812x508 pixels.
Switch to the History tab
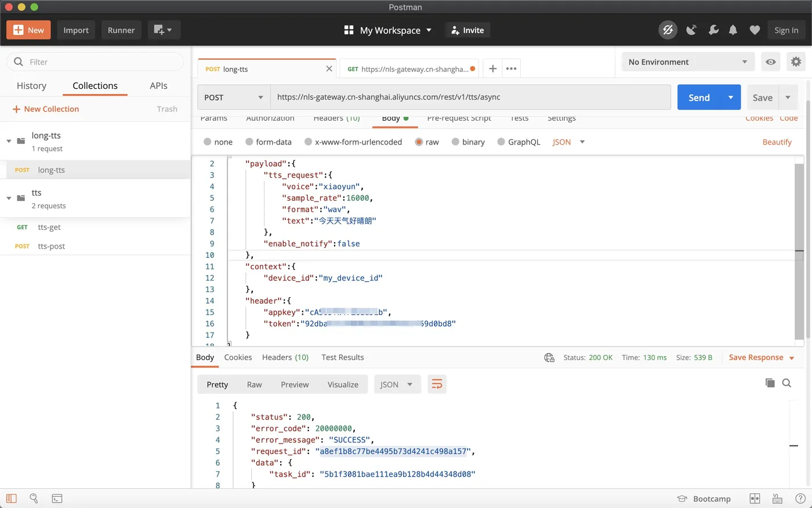tap(31, 85)
